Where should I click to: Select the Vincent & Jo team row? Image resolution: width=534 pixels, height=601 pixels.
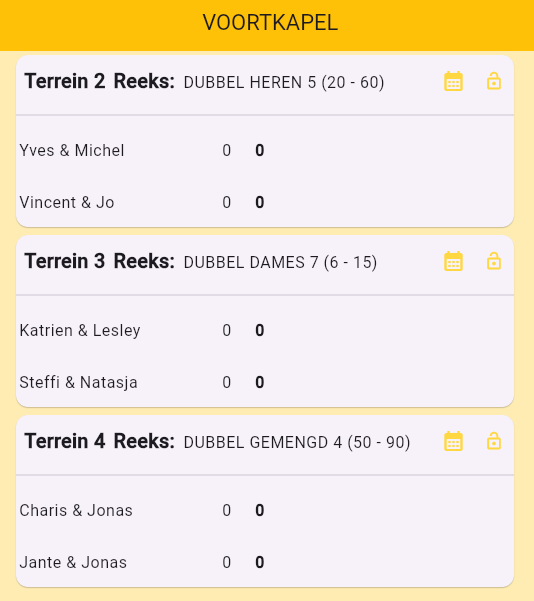pyautogui.click(x=265, y=202)
